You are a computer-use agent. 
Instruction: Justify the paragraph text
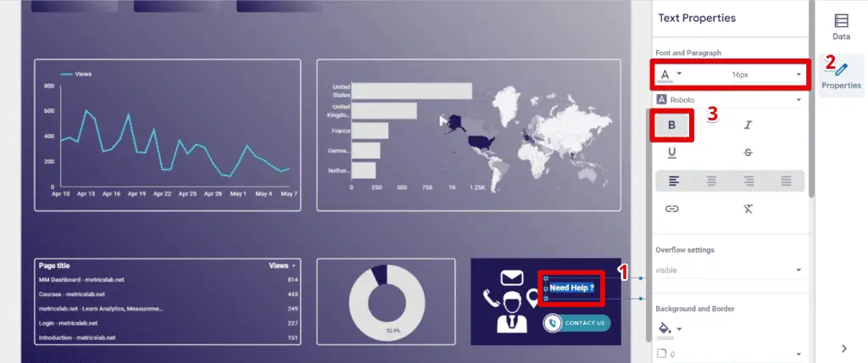coord(786,180)
